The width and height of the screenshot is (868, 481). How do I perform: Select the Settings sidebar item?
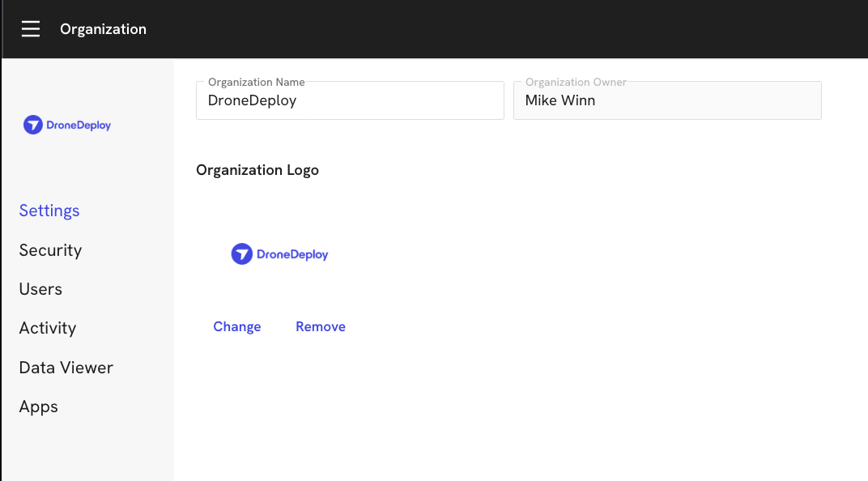click(x=49, y=211)
